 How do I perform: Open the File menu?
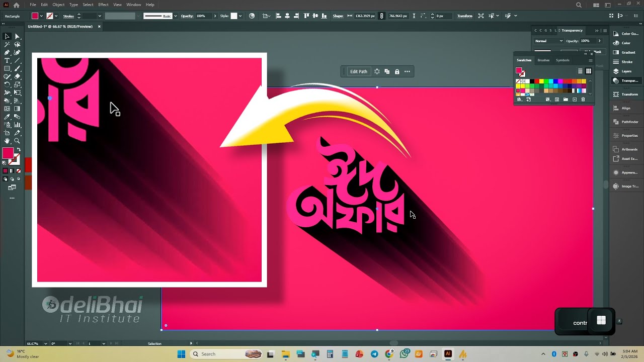tap(33, 5)
